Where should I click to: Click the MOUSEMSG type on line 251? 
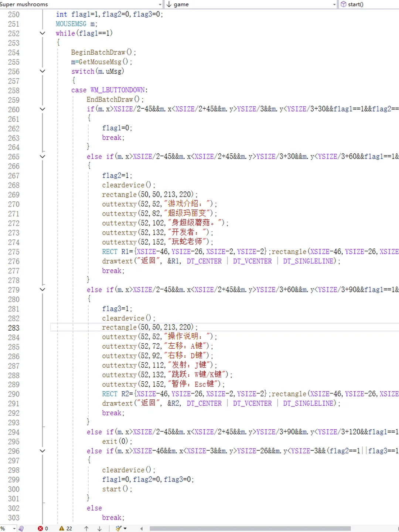pyautogui.click(x=71, y=24)
